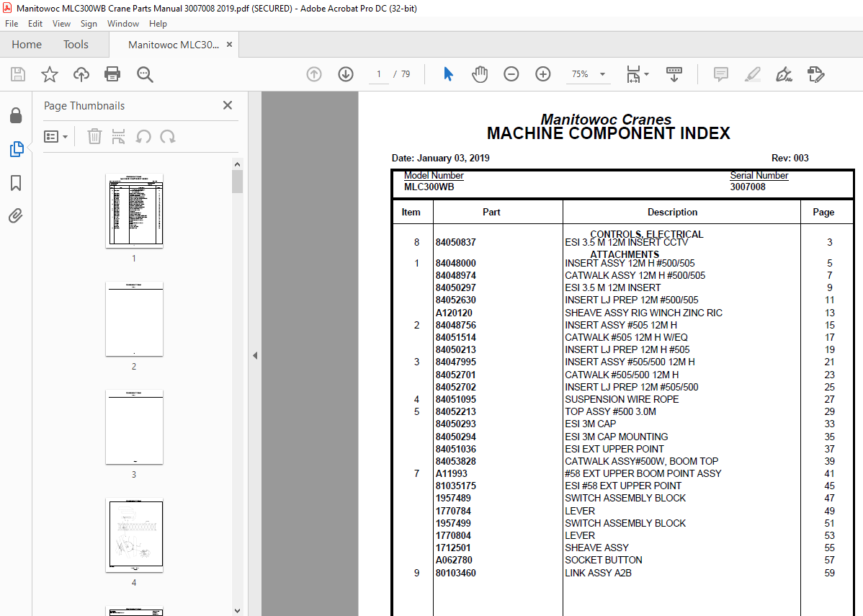This screenshot has width=863, height=616.
Task: Zoom out with minus button
Action: 511,73
